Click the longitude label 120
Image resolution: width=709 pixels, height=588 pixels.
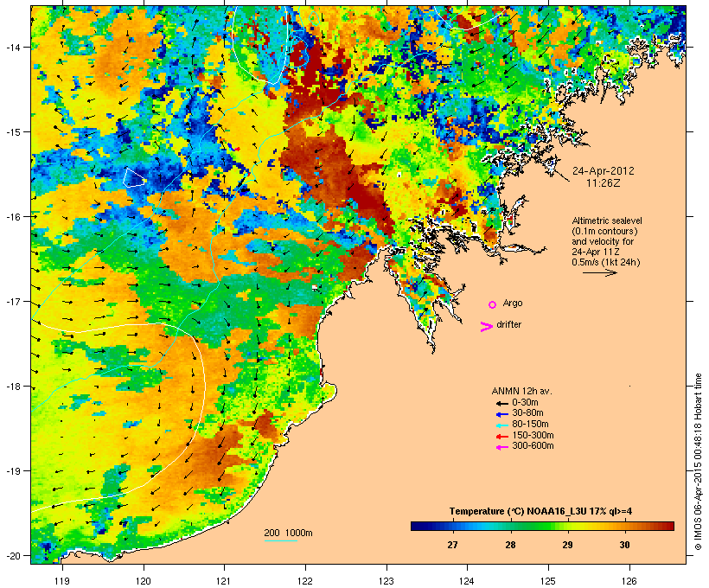[x=144, y=581]
